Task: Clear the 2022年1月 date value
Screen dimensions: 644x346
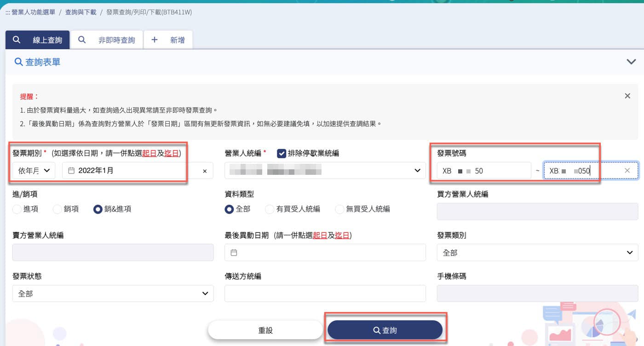Action: (x=205, y=171)
